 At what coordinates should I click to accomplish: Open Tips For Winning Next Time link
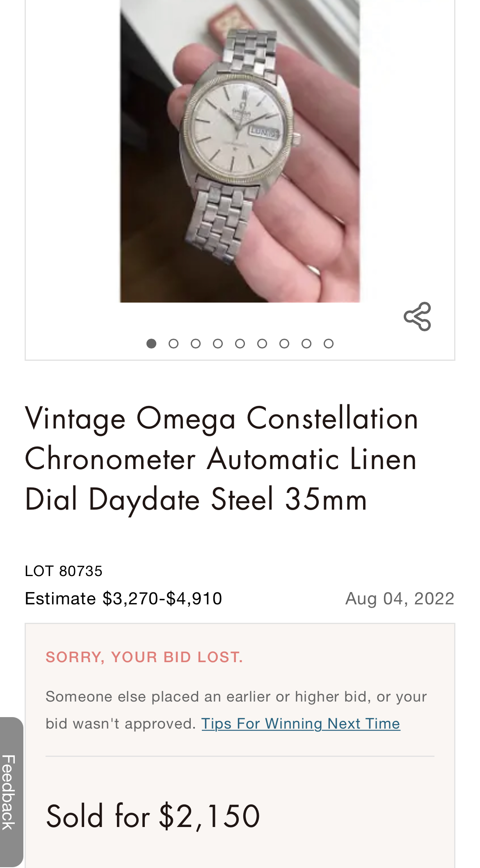(301, 724)
